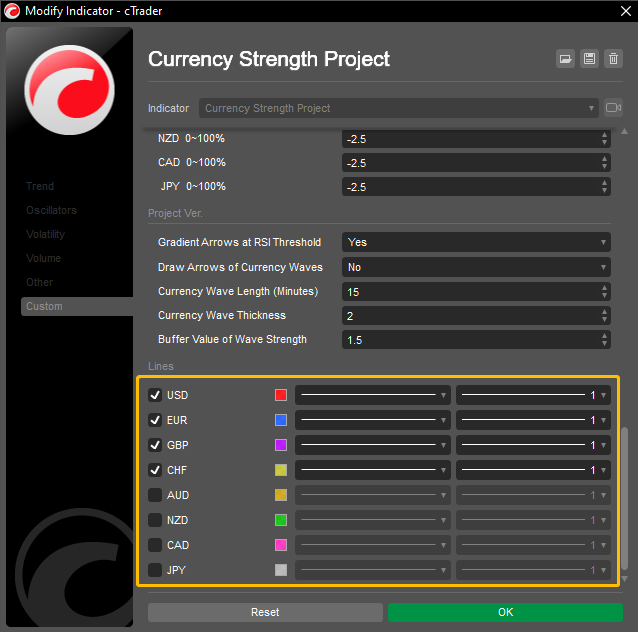Open USD line thickness dropdown
The image size is (638, 632).
(533, 395)
